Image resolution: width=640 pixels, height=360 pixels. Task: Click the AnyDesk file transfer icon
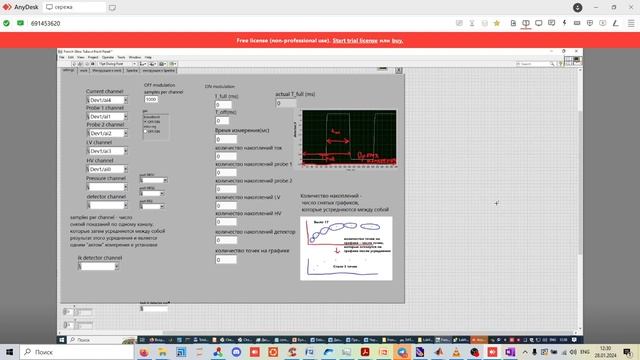click(513, 23)
